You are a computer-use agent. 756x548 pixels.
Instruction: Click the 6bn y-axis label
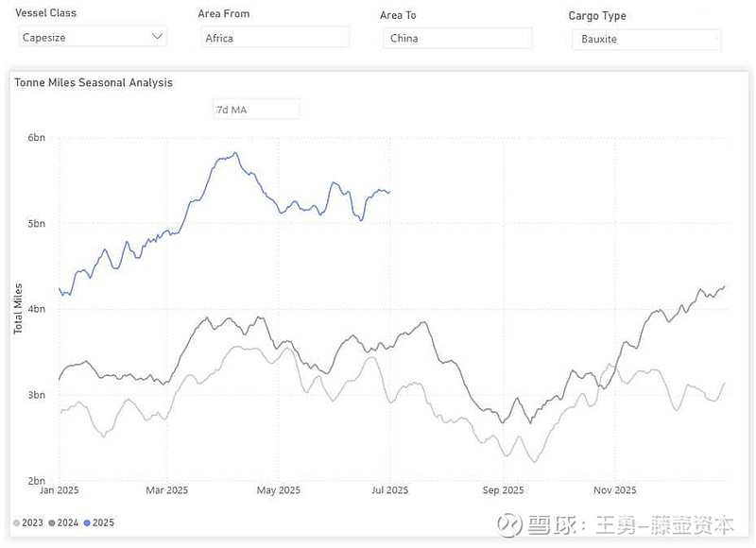(36, 138)
